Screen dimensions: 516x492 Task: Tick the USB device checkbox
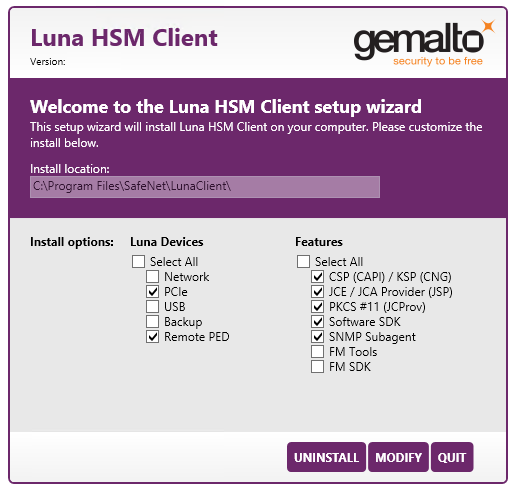[153, 307]
